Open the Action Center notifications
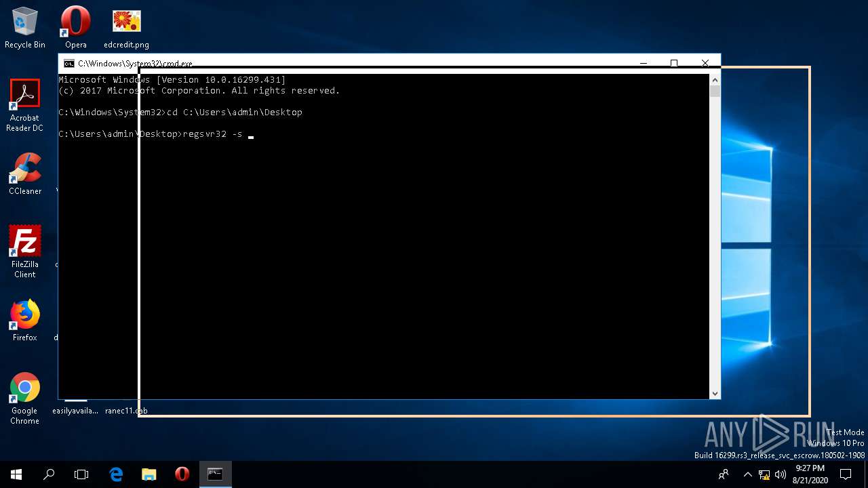Screen dimensions: 868x488 click(x=846, y=474)
